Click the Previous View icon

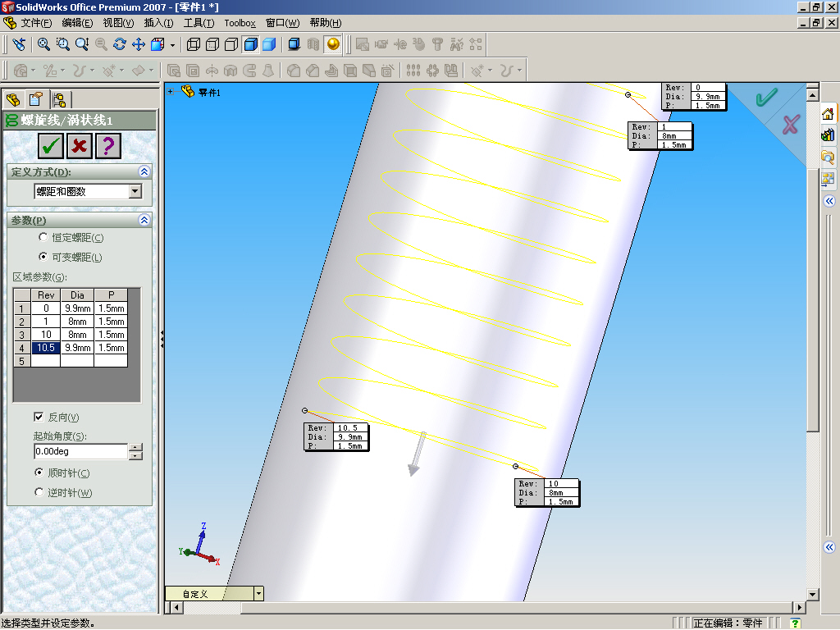(20, 44)
